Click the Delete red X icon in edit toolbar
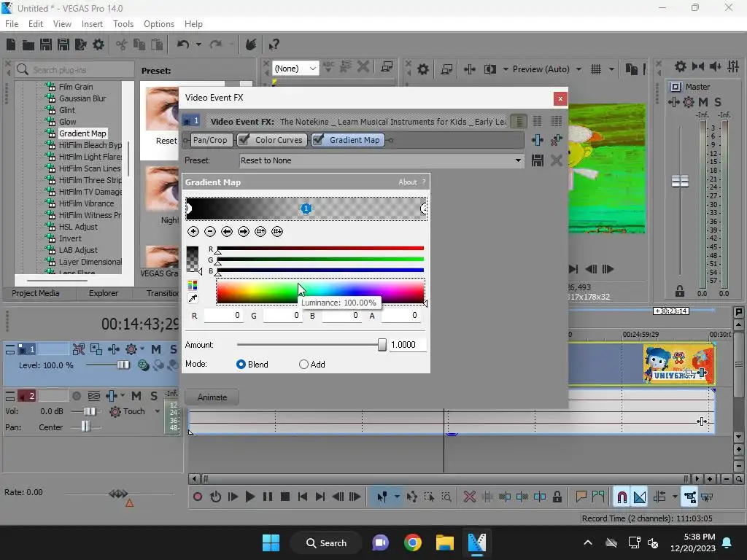 pyautogui.click(x=470, y=497)
